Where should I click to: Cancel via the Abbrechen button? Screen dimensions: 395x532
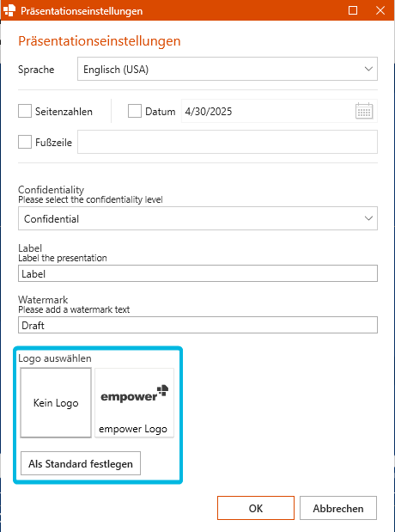tap(338, 508)
